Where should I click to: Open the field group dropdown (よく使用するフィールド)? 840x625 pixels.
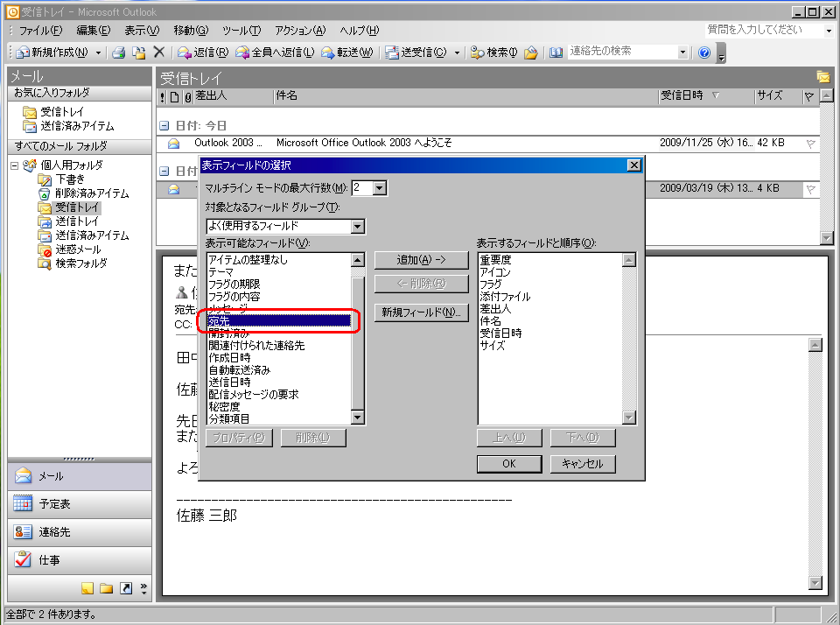coord(357,226)
